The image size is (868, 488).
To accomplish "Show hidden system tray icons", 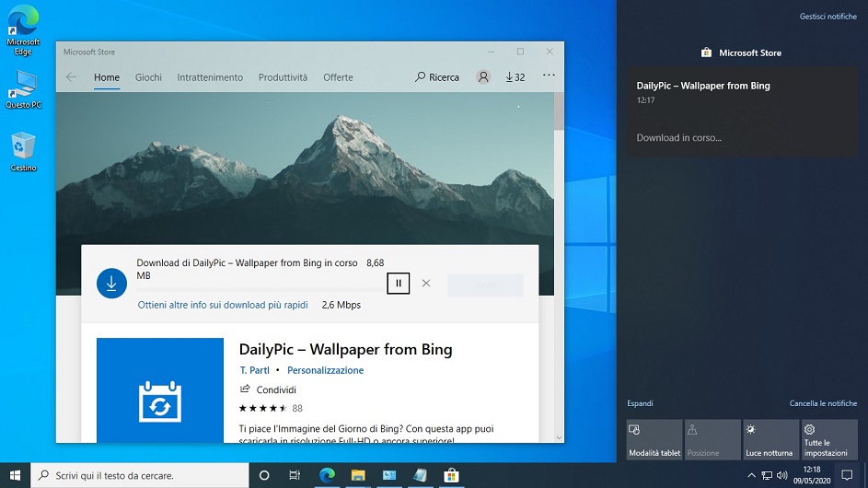I will click(x=751, y=475).
